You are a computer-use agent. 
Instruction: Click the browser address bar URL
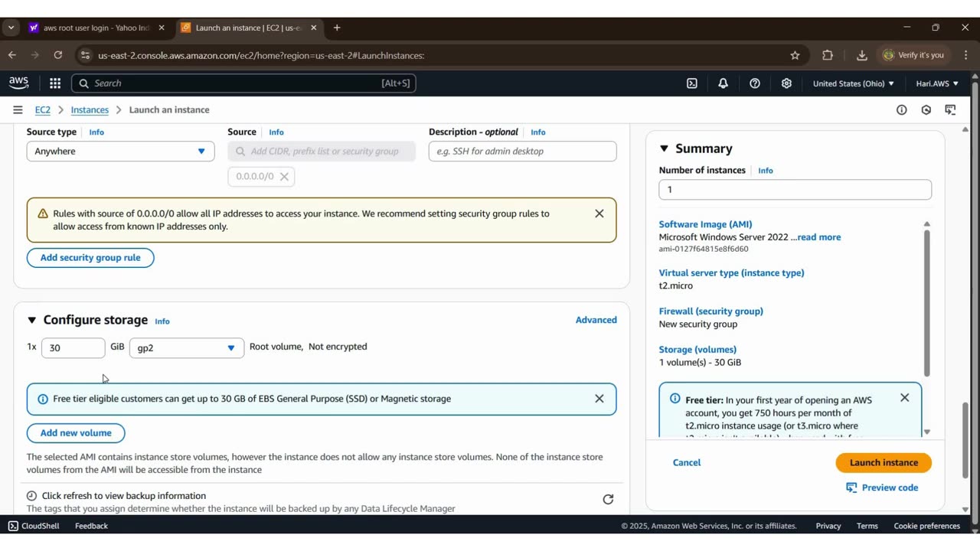[261, 55]
